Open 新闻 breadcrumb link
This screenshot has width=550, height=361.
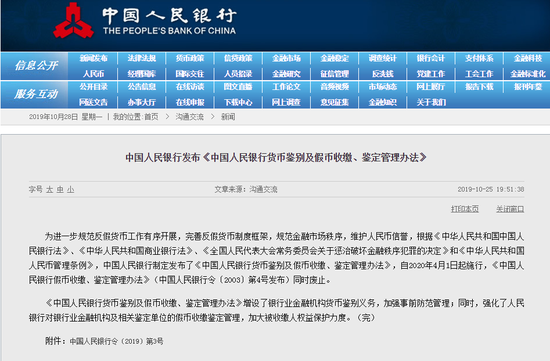228,117
